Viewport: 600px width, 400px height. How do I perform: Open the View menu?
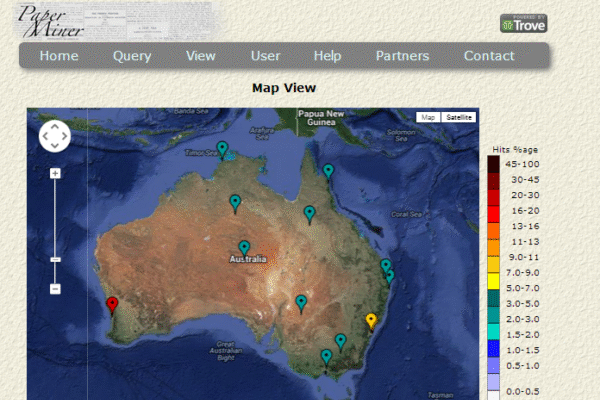click(x=201, y=56)
